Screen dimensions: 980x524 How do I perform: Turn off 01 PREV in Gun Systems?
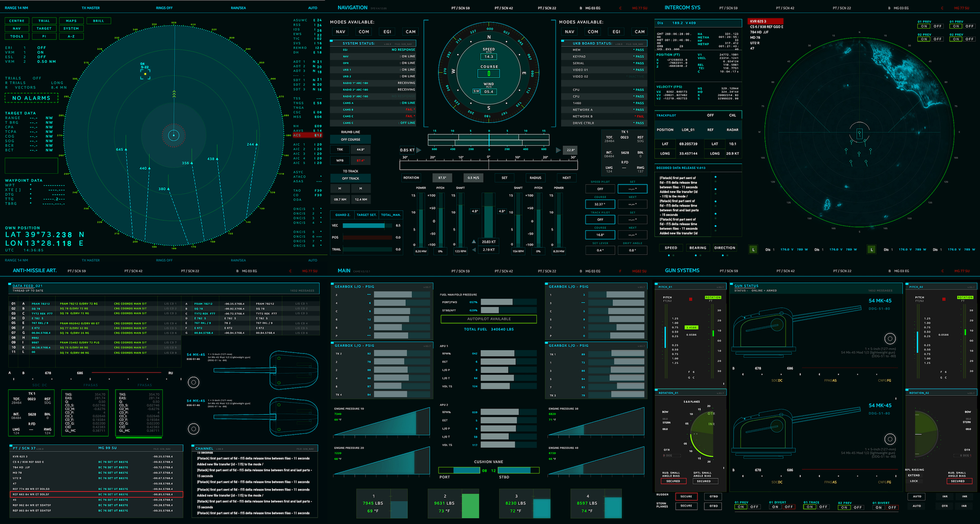pyautogui.click(x=754, y=507)
